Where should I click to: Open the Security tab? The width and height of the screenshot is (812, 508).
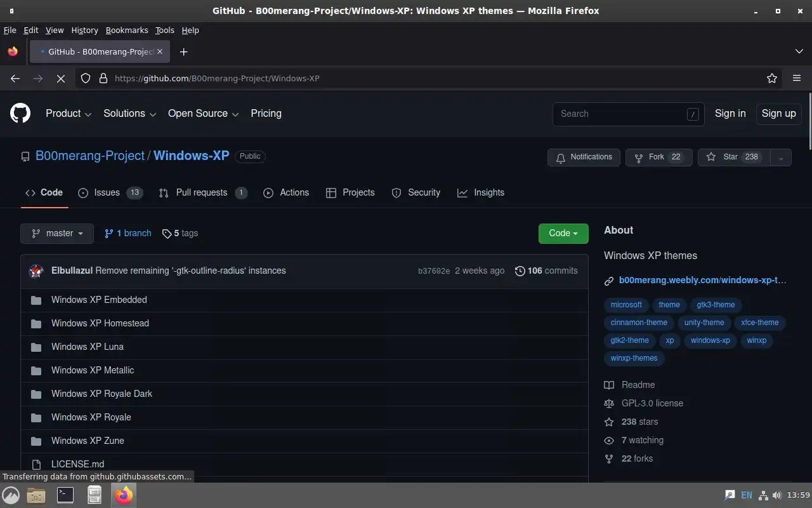416,192
